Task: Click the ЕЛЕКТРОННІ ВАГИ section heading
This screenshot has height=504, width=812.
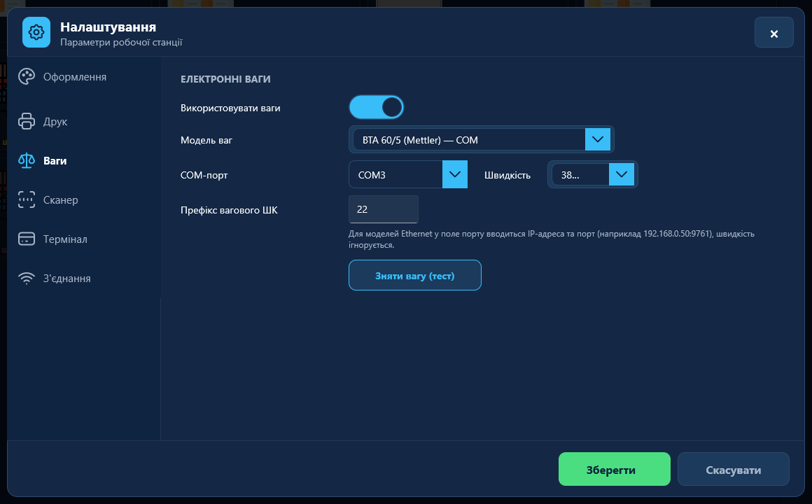Action: pyautogui.click(x=225, y=78)
